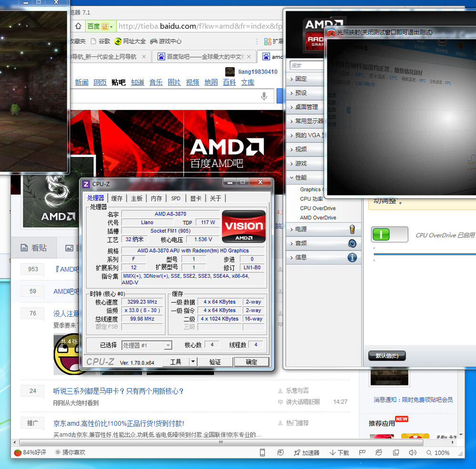Expand the 预设 section in AMD panel

pyautogui.click(x=305, y=93)
